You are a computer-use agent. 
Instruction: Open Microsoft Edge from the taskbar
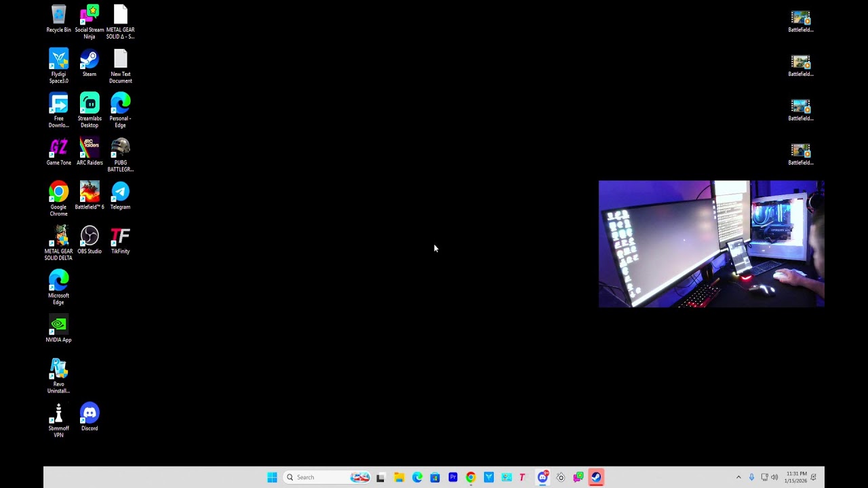(x=417, y=477)
